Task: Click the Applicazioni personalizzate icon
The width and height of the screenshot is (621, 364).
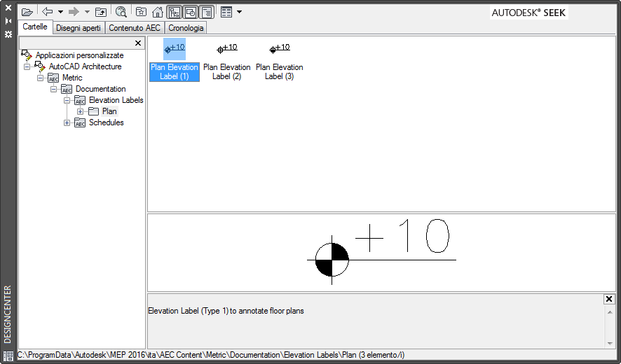Action: coord(27,55)
